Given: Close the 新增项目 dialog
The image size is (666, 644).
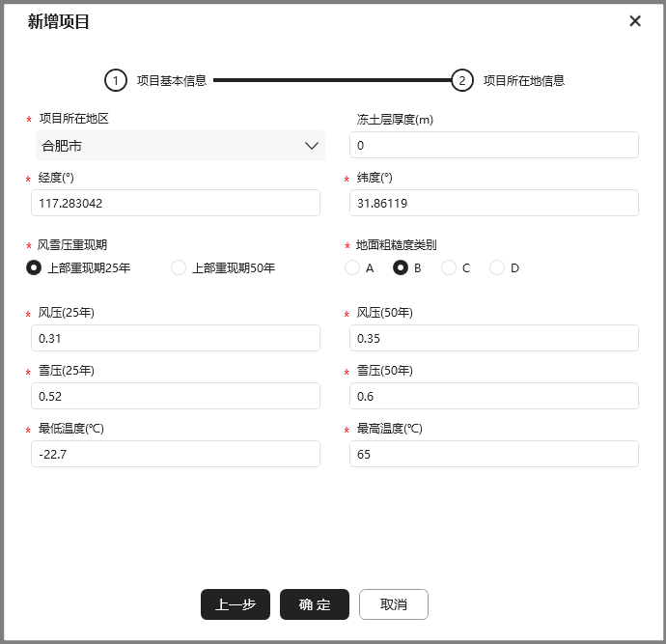Looking at the screenshot, I should click(635, 21).
